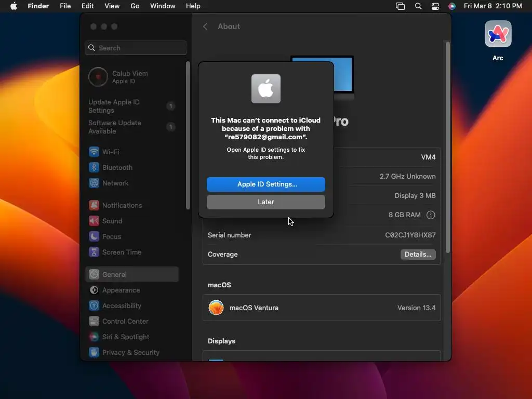Screen dimensions: 532x399
Task: Open the Window menu
Action: (163, 6)
